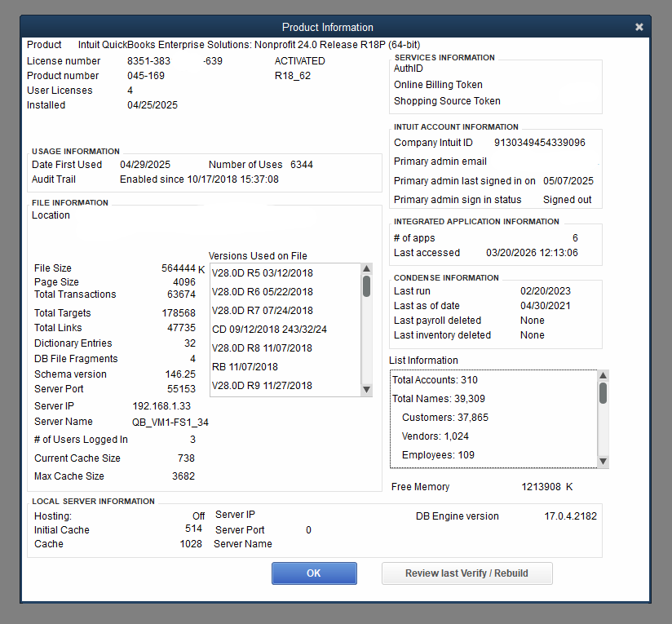This screenshot has height=624, width=672.
Task: Click down arrow of List Information scrollbar
Action: 603,462
